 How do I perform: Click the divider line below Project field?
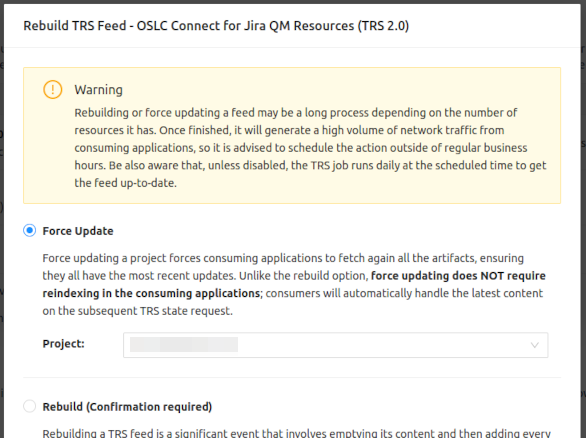292,377
